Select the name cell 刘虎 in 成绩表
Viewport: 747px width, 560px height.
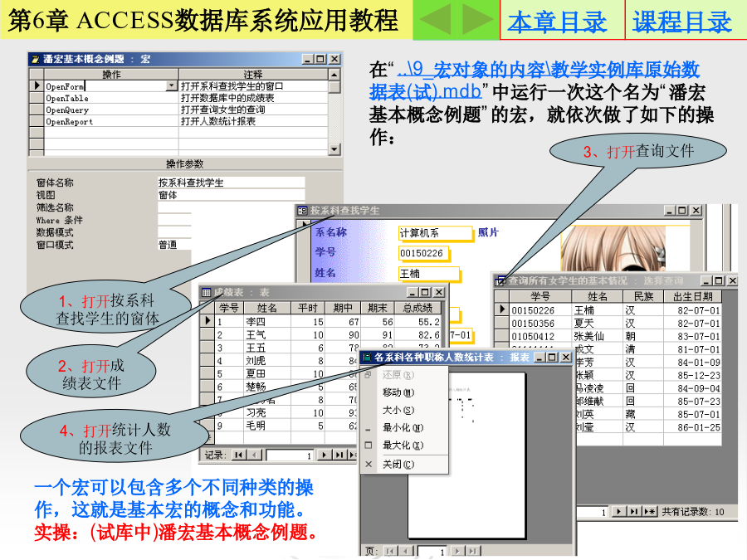click(x=266, y=361)
